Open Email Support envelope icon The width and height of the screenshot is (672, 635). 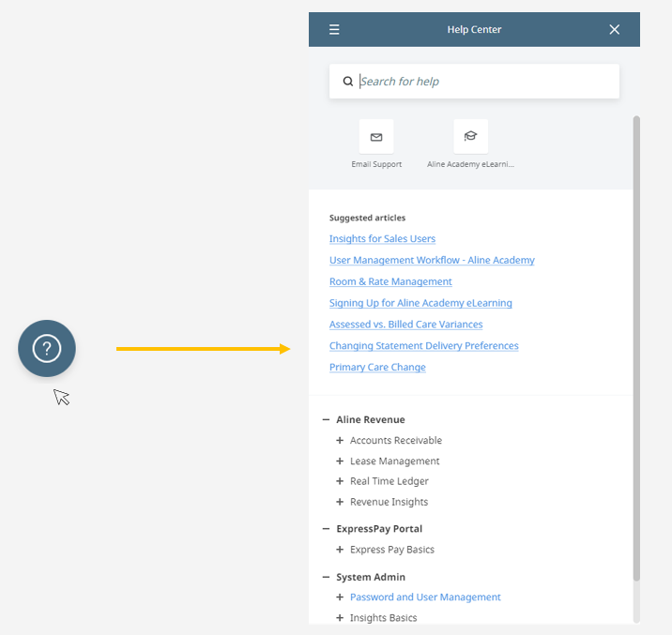(376, 137)
